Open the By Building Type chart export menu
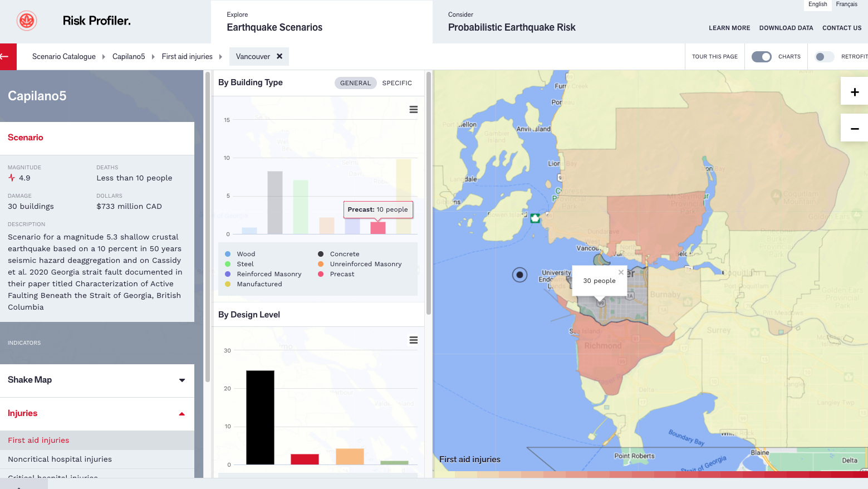This screenshot has width=868, height=489. click(x=413, y=109)
